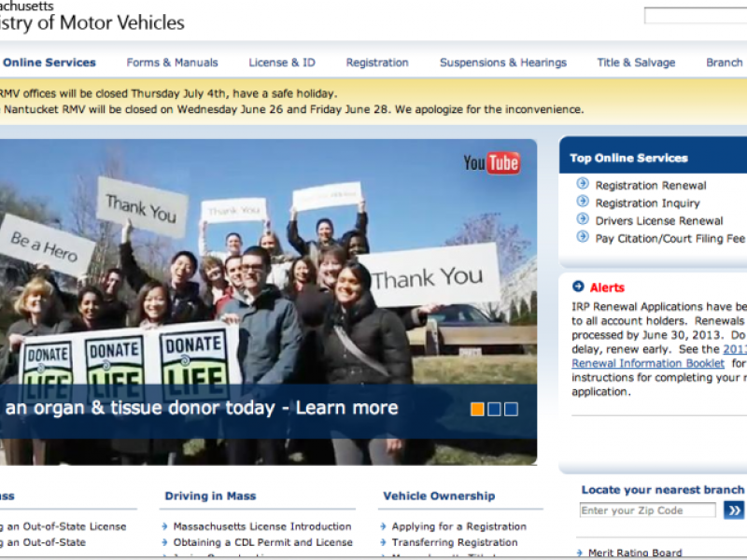The height and width of the screenshot is (560, 747).
Task: Open the Branch menu item
Action: tap(725, 63)
